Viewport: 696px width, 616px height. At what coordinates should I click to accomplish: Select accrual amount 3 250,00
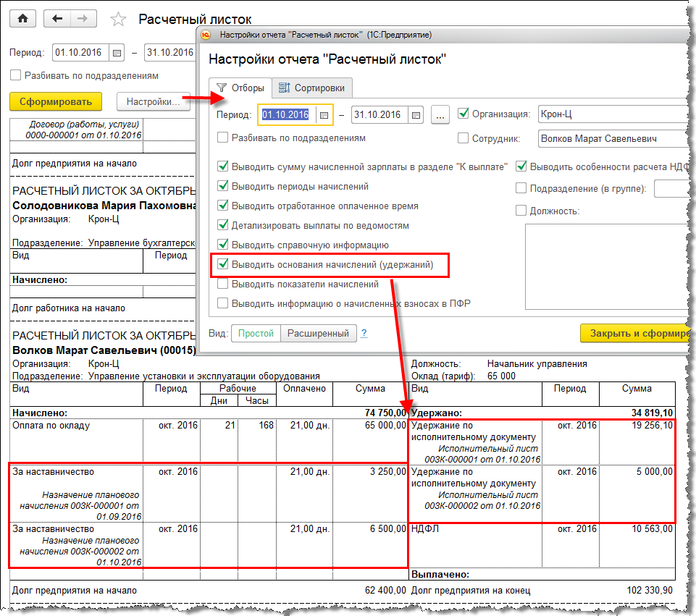pyautogui.click(x=388, y=471)
